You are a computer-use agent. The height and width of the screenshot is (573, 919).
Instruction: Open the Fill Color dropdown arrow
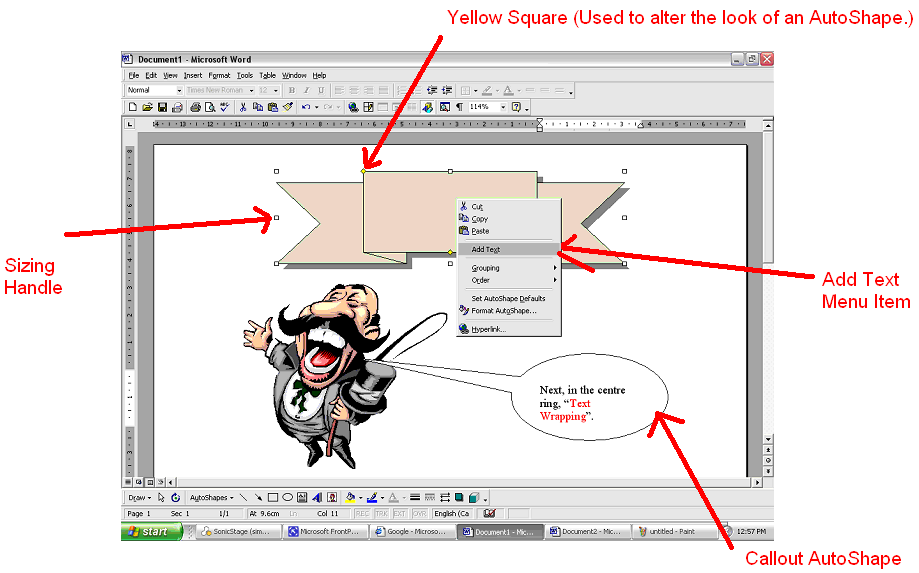360,497
